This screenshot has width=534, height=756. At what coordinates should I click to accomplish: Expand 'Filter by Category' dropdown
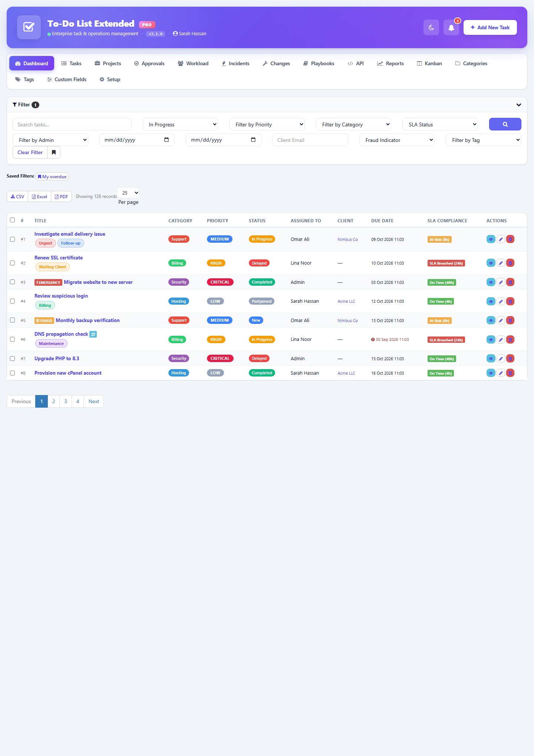tap(353, 125)
